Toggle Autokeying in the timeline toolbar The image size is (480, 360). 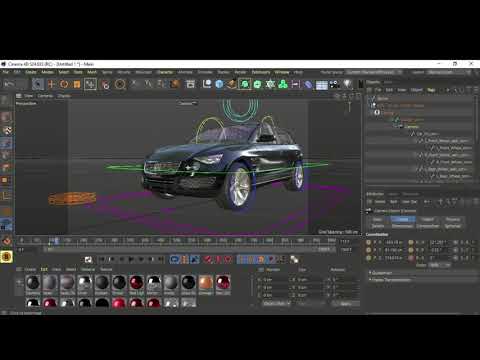[218, 259]
